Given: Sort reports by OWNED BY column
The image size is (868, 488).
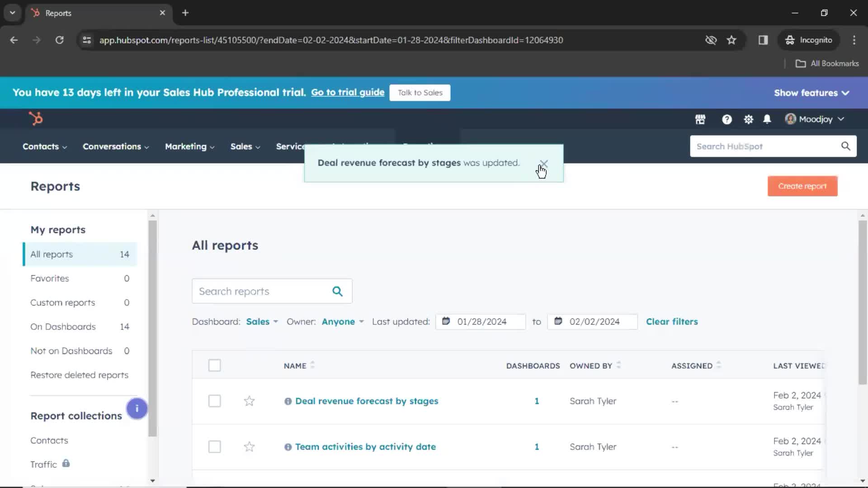Looking at the screenshot, I should pyautogui.click(x=595, y=366).
